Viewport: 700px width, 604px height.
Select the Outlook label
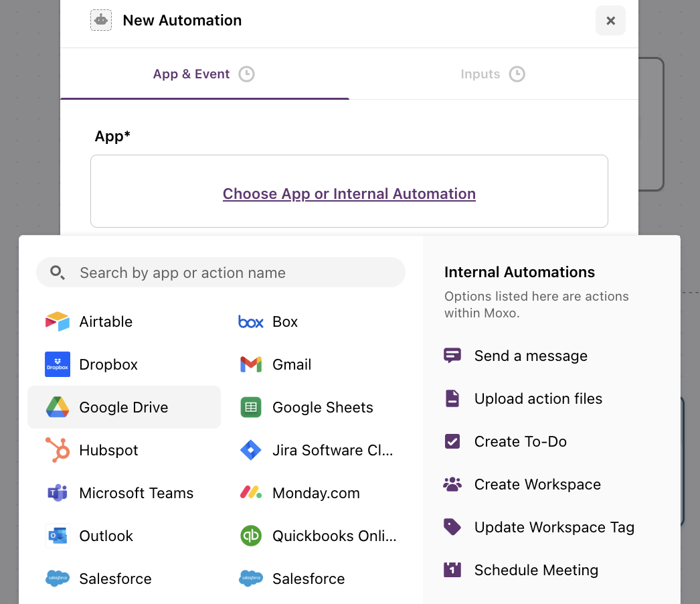click(x=106, y=536)
